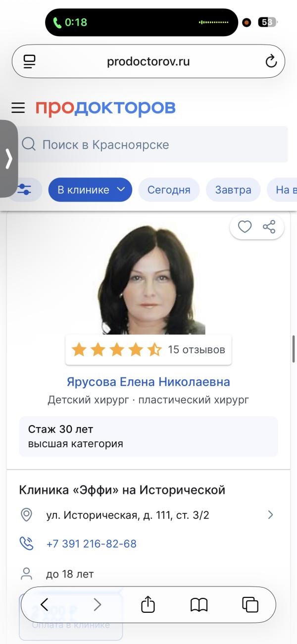Select the "Сегодня" filter chip
Image resolution: width=297 pixels, height=644 pixels.
169,190
